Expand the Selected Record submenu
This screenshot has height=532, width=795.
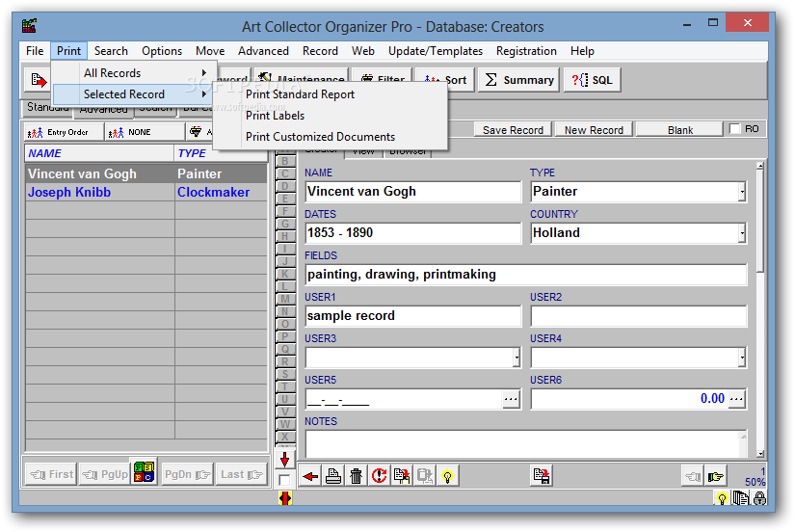click(x=134, y=94)
